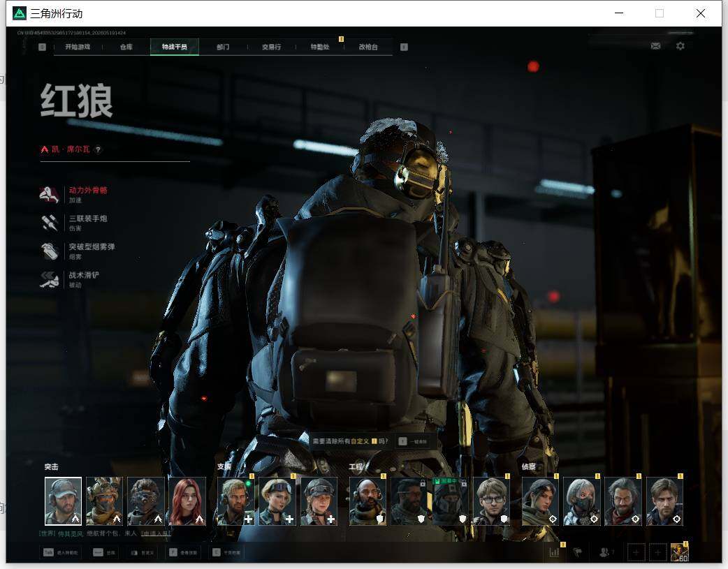This screenshot has width=728, height=569.
Task: Select last 侦察 operator portrait
Action: click(664, 501)
